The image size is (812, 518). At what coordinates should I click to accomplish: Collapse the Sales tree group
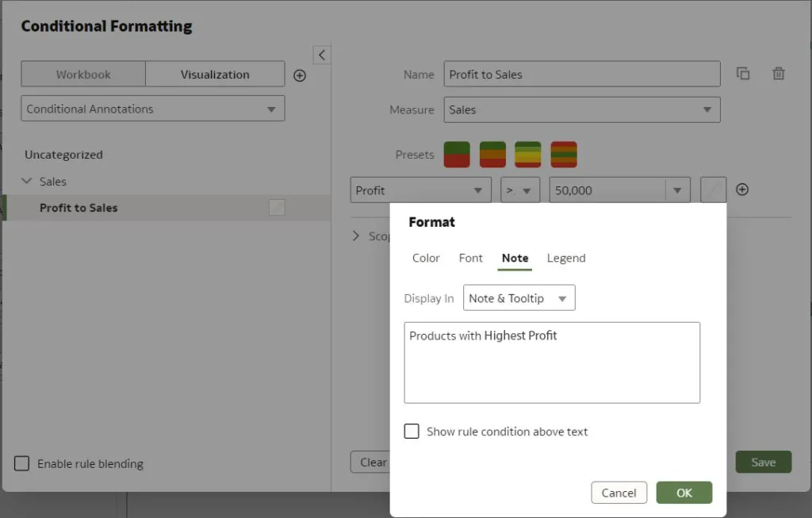[x=27, y=182]
